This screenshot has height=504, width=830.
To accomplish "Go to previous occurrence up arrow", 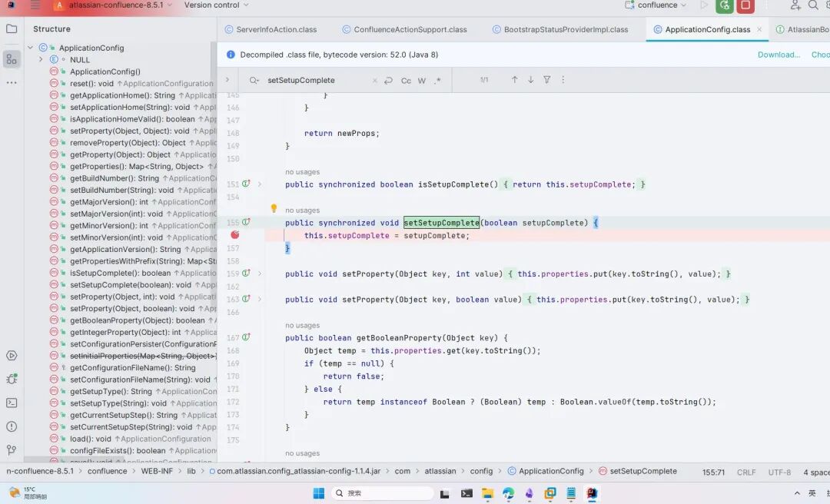I will point(514,80).
